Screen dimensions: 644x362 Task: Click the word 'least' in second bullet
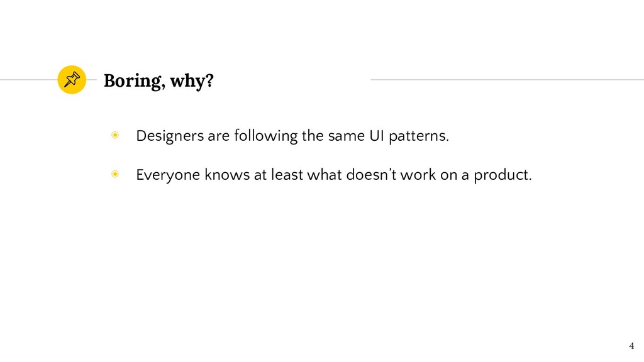coord(287,175)
